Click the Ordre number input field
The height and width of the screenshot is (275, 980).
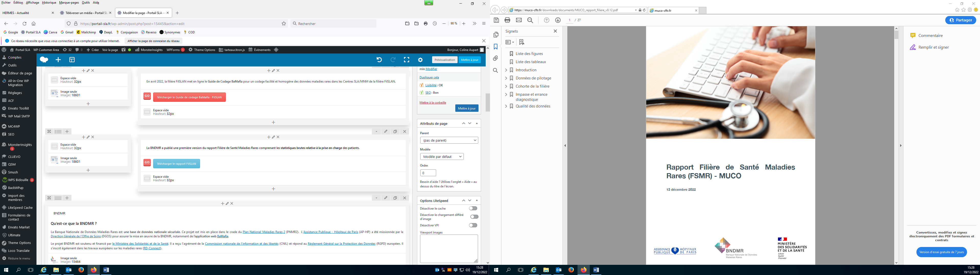428,173
